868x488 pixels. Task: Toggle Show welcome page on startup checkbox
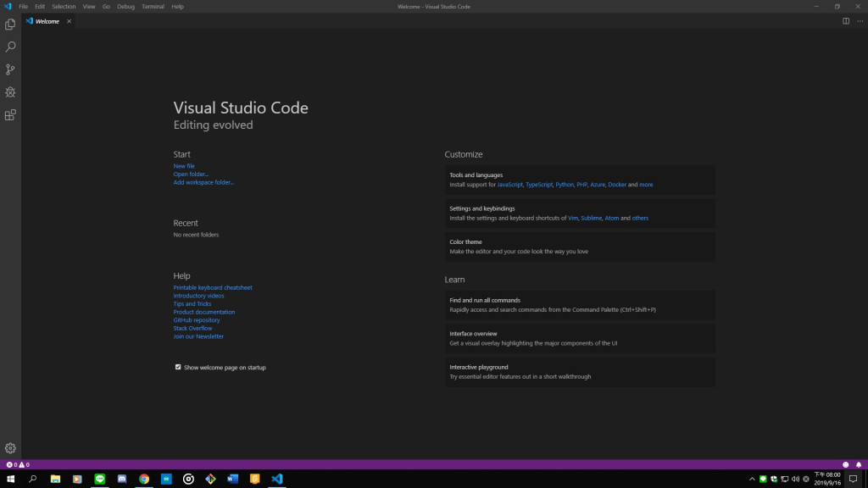coord(178,367)
